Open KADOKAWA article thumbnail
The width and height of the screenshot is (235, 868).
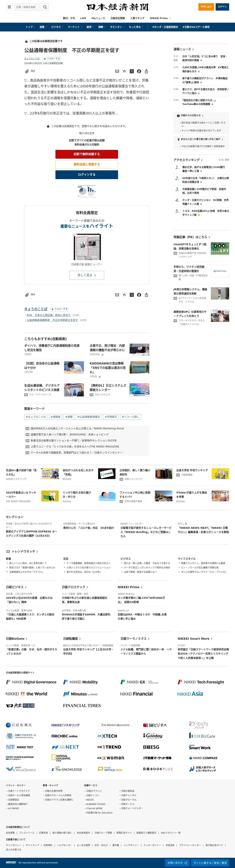139,368
